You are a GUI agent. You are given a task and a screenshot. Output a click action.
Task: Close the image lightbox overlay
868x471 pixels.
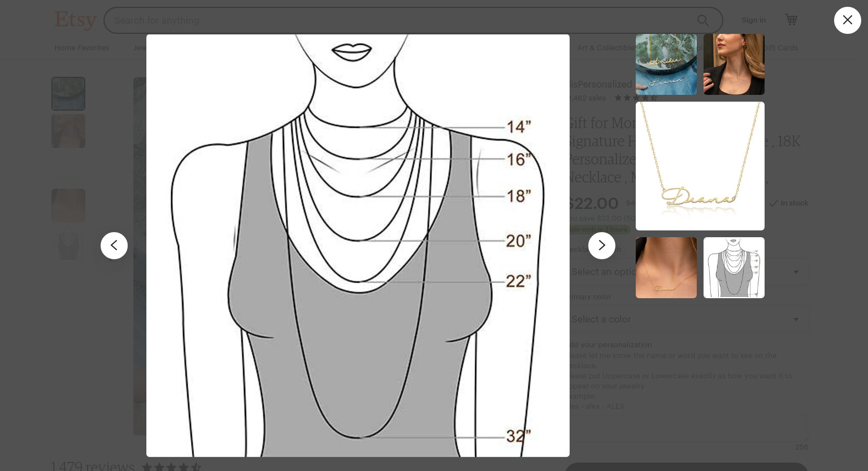[847, 20]
